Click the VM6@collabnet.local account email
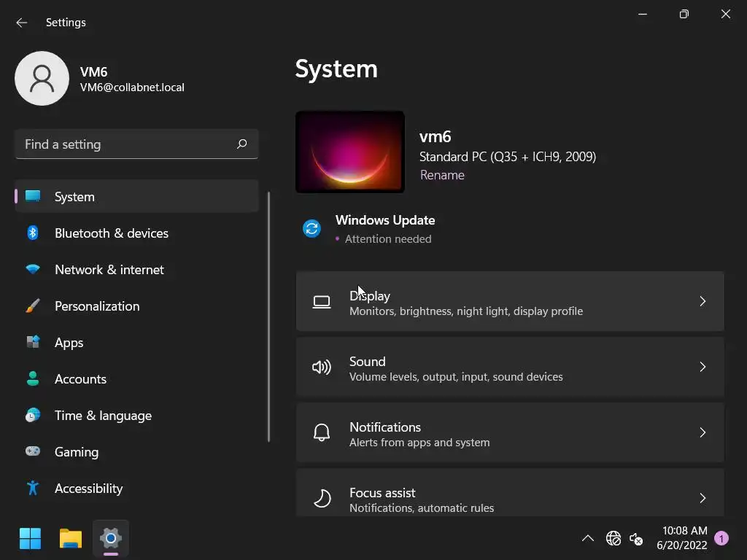The width and height of the screenshot is (747, 560). [x=132, y=87]
